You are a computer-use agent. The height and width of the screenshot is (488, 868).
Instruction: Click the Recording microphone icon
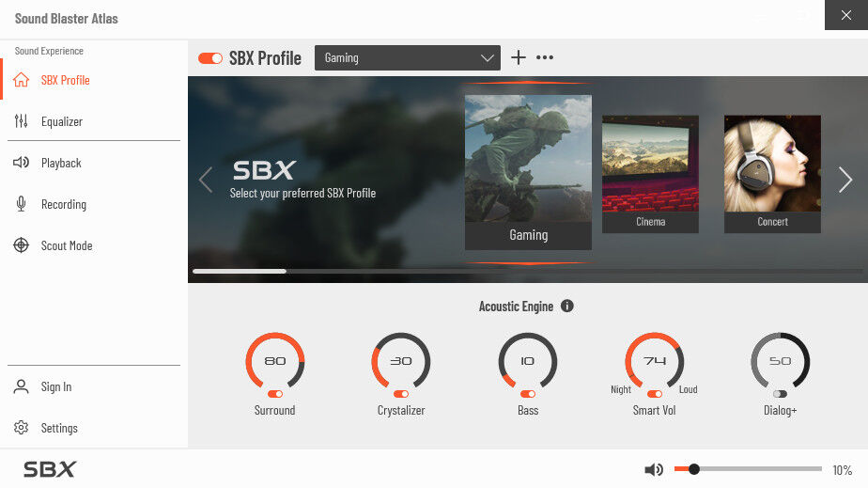click(x=21, y=204)
